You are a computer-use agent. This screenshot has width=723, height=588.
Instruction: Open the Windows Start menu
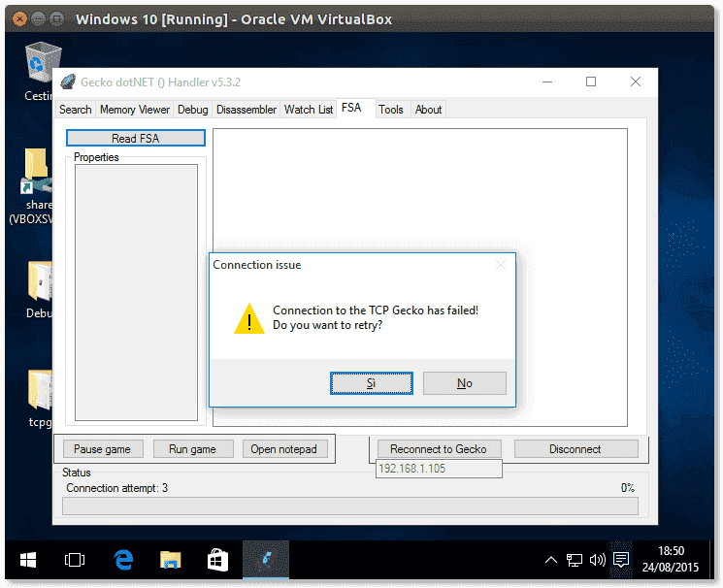(x=28, y=560)
